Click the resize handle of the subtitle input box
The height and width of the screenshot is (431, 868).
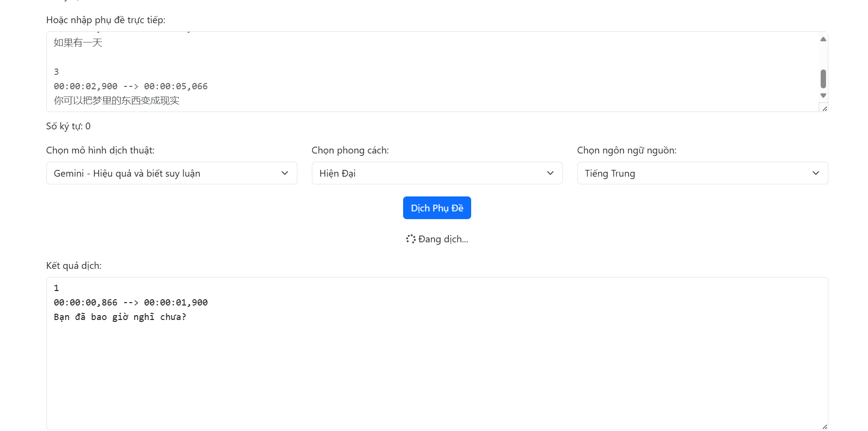pos(824,108)
